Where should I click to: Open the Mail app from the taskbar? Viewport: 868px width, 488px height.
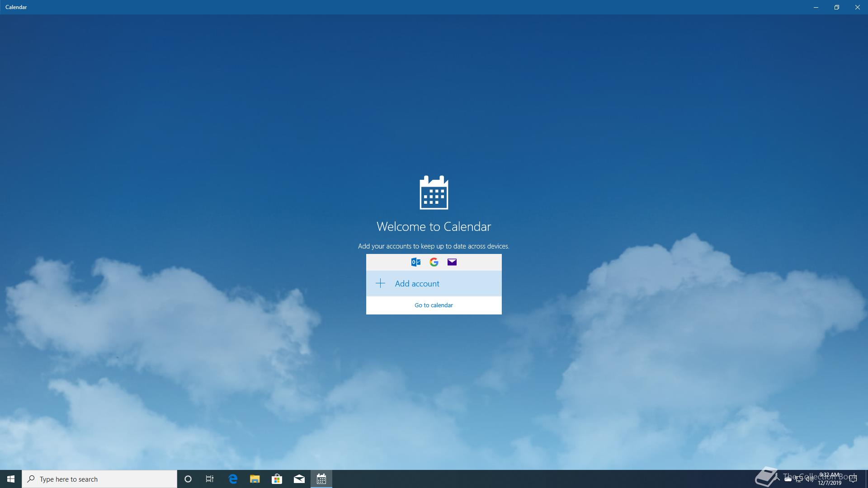tap(299, 479)
